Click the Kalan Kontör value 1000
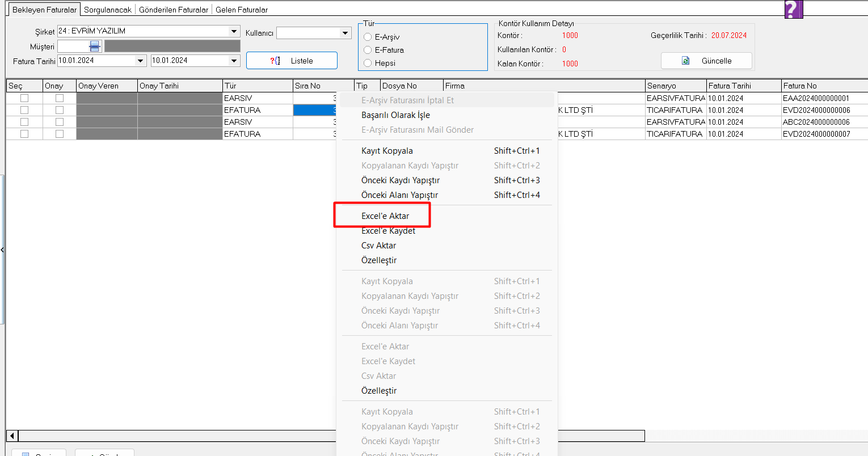The image size is (868, 456). click(x=570, y=64)
